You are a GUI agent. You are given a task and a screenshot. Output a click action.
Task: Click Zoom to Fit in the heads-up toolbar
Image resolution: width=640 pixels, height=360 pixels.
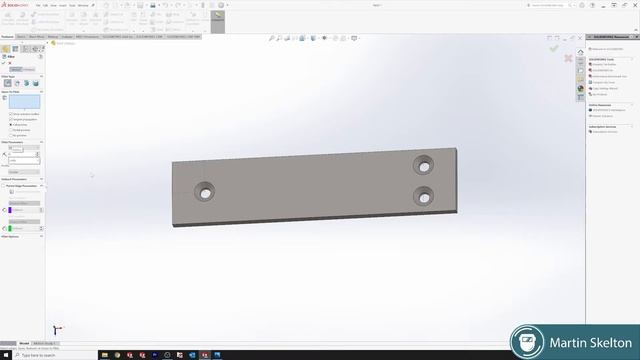pos(271,38)
